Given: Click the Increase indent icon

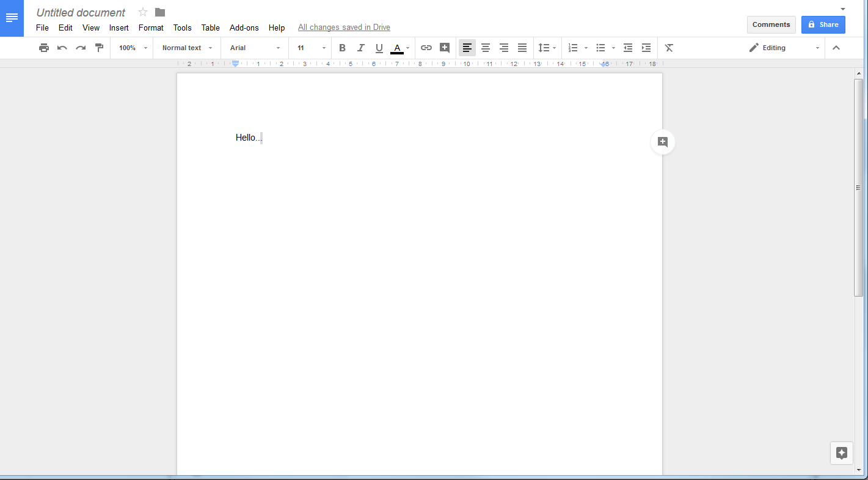Looking at the screenshot, I should (x=646, y=48).
